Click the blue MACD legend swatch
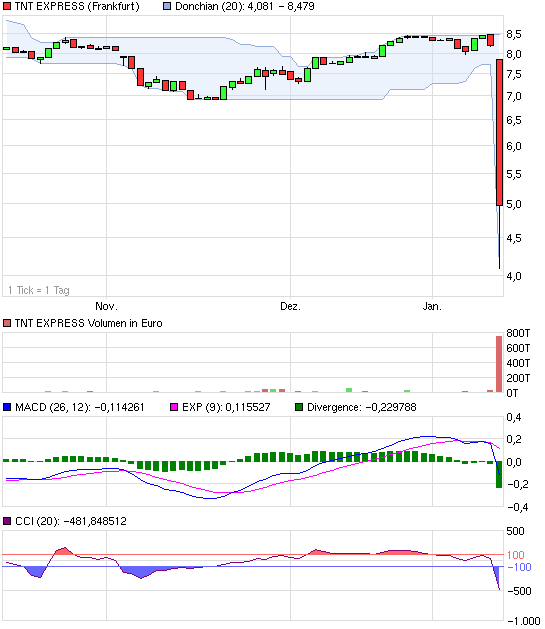 (x=7, y=407)
